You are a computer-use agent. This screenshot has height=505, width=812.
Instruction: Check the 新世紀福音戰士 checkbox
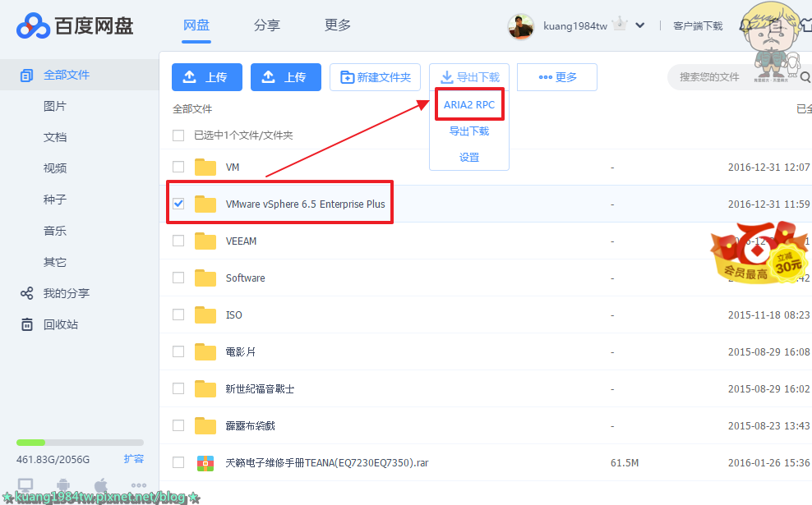178,388
